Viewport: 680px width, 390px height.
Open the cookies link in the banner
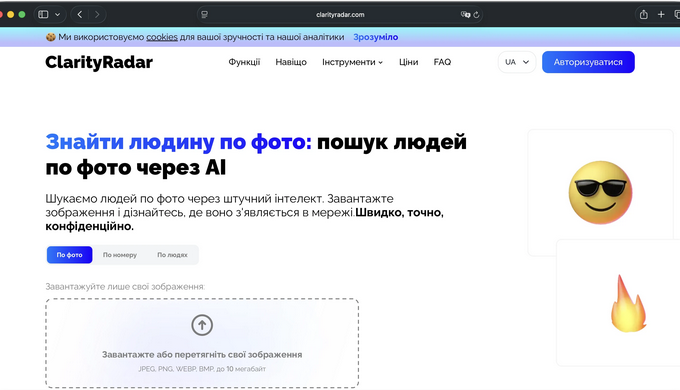pyautogui.click(x=162, y=37)
